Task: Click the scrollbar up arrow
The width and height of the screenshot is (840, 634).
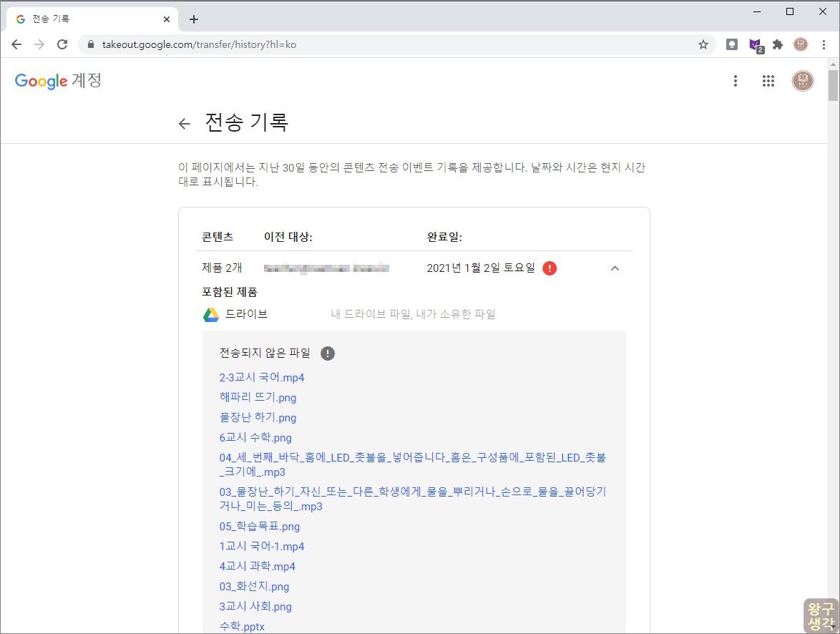Action: [x=833, y=64]
